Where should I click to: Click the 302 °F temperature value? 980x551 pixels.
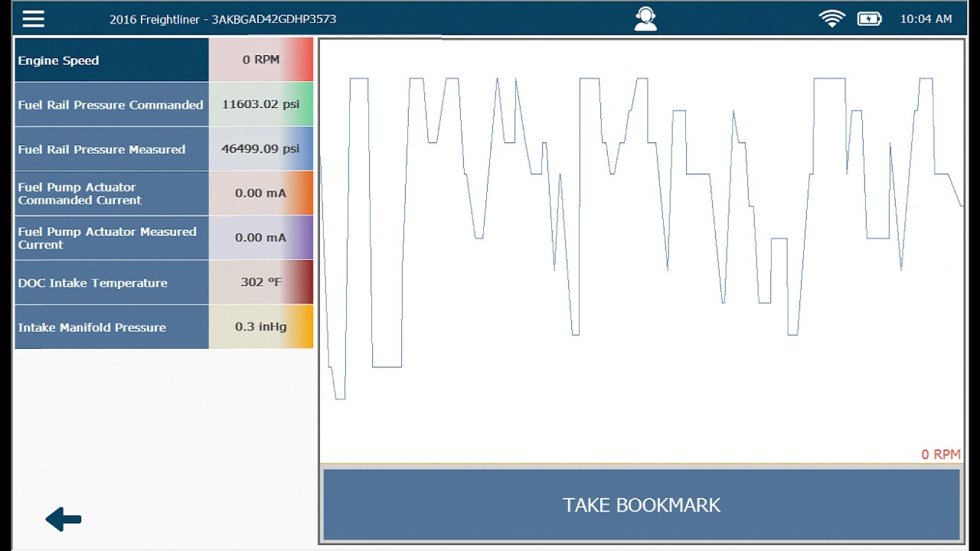261,282
